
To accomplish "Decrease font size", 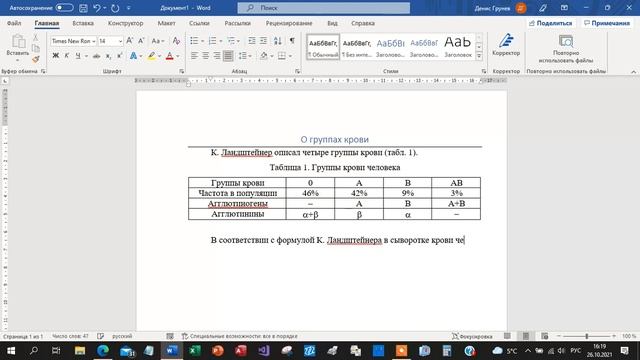I will (141, 41).
